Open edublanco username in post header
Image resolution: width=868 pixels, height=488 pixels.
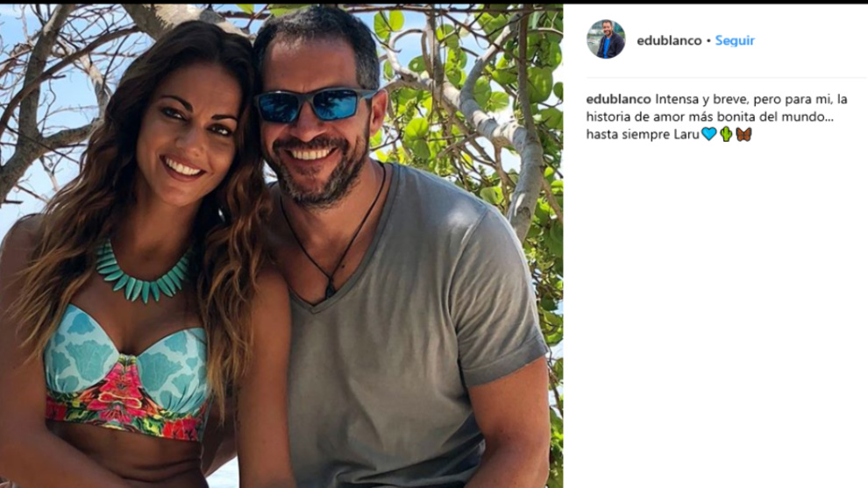[x=669, y=40]
